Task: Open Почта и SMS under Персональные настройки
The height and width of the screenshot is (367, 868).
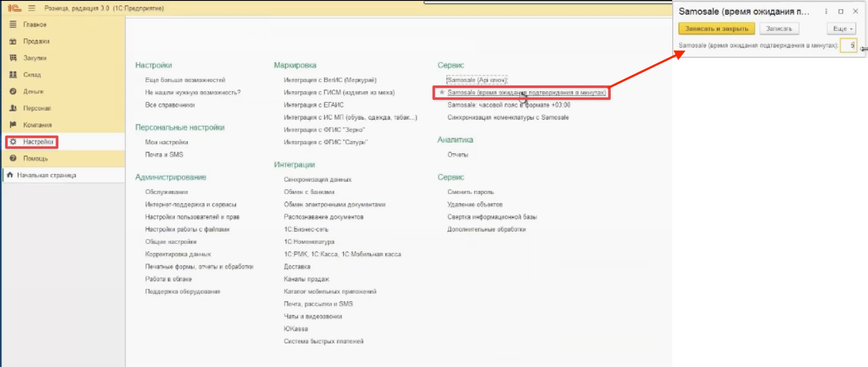Action: coord(164,155)
